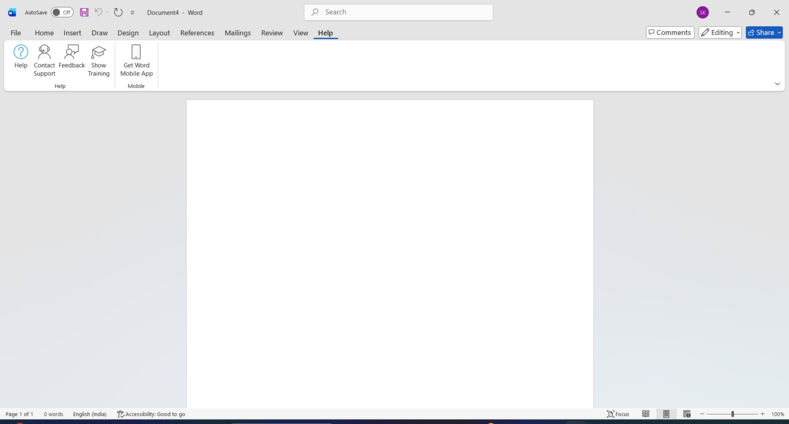Select Web Layout view
The image size is (789, 424).
coord(687,414)
